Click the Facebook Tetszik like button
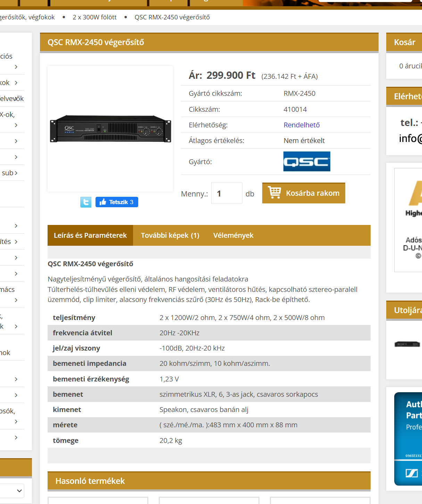422x504 pixels. pos(117,202)
